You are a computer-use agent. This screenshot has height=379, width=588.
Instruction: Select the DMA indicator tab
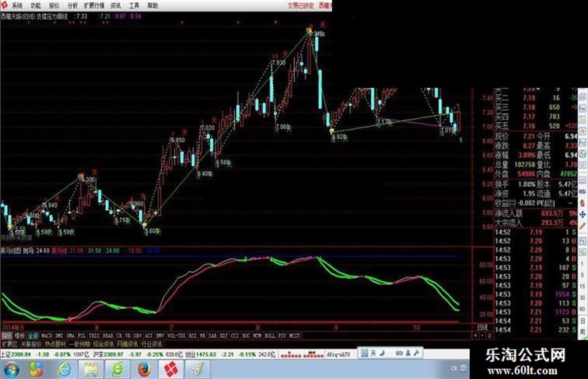pos(70,336)
